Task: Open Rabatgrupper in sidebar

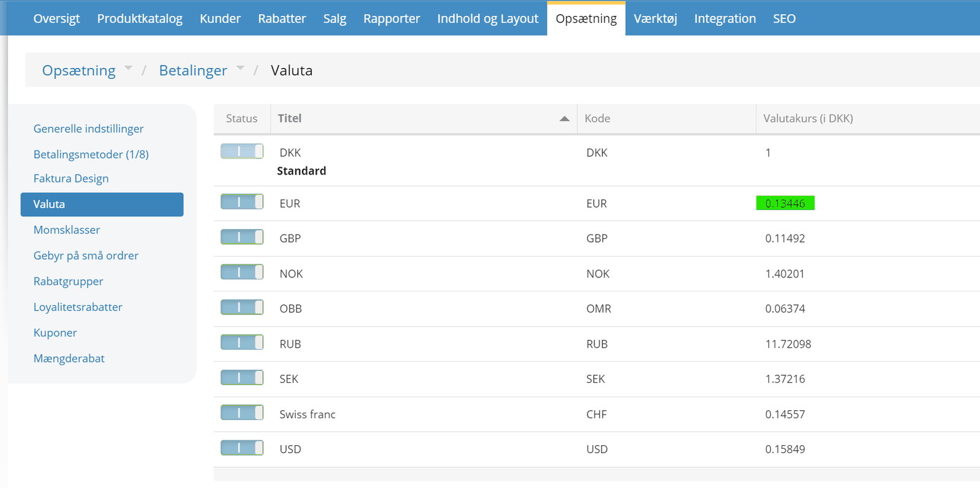Action: pos(68,281)
